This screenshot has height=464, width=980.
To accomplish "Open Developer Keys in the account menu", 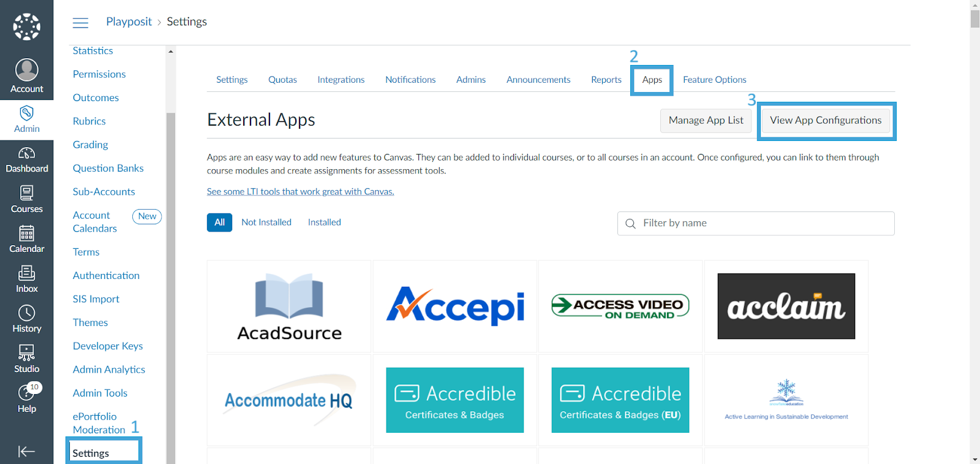I will click(x=108, y=346).
